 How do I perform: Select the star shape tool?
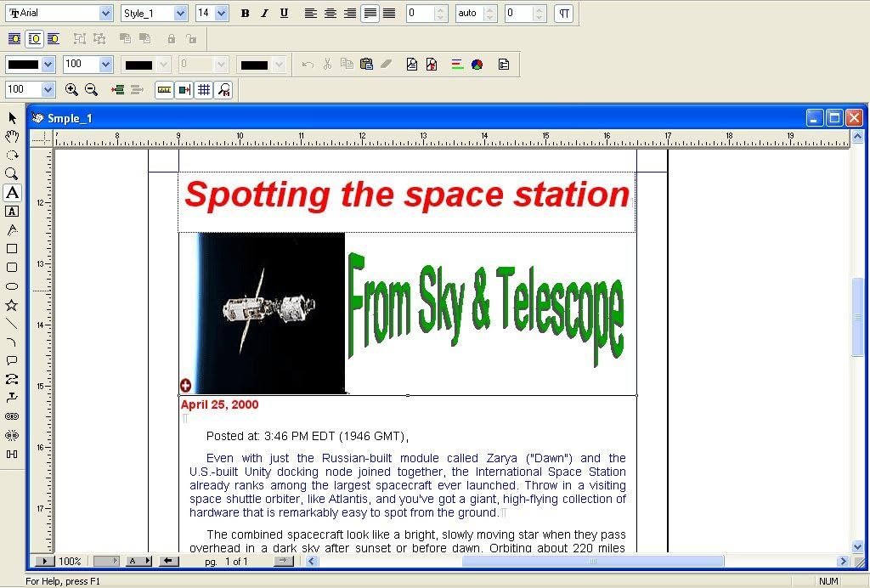[12, 305]
